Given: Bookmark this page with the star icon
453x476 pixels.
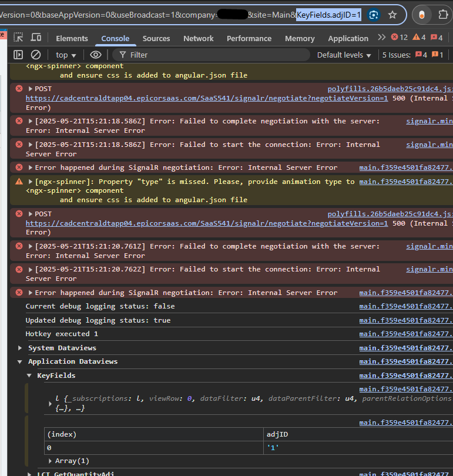Looking at the screenshot, I should point(392,15).
